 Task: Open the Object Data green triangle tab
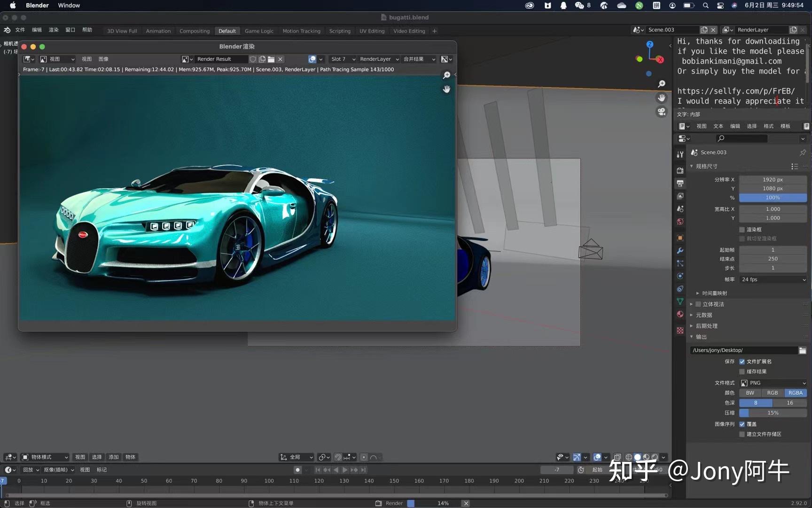point(680,302)
